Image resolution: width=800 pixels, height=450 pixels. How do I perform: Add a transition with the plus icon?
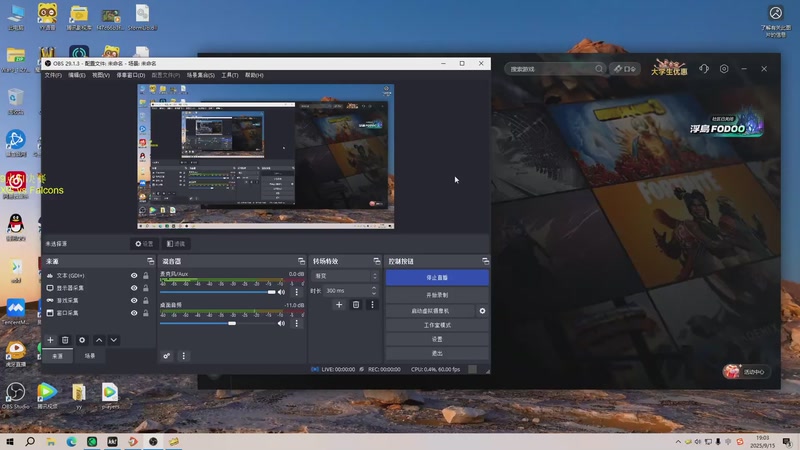[x=339, y=305]
